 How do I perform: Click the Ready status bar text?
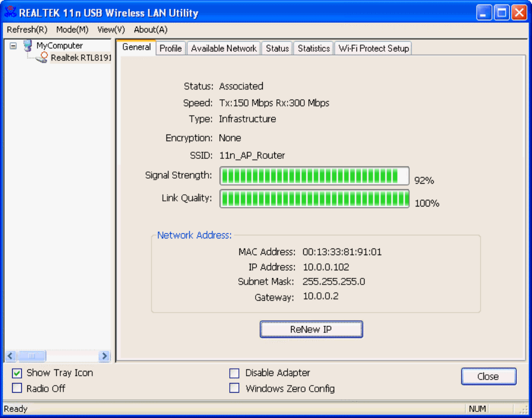(16, 409)
